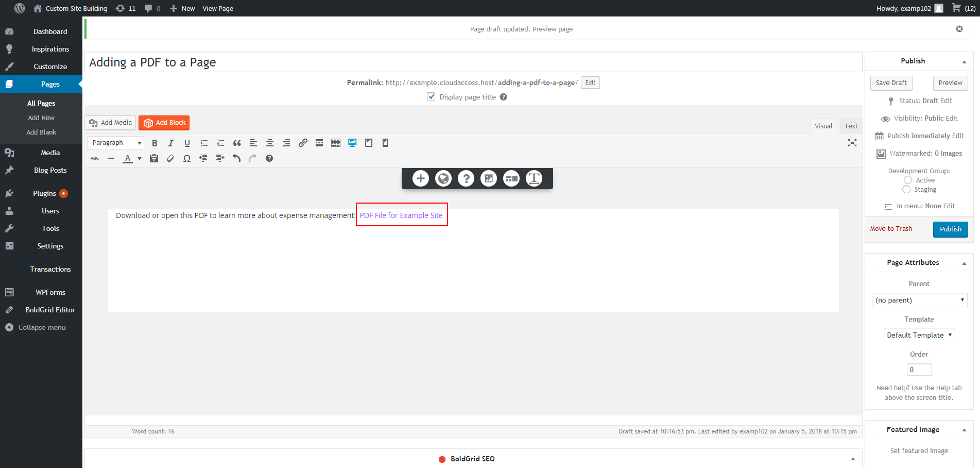Screen dimensions: 980x468
Task: Collapse the BoldGrid SEO panel
Action: pyautogui.click(x=853, y=459)
